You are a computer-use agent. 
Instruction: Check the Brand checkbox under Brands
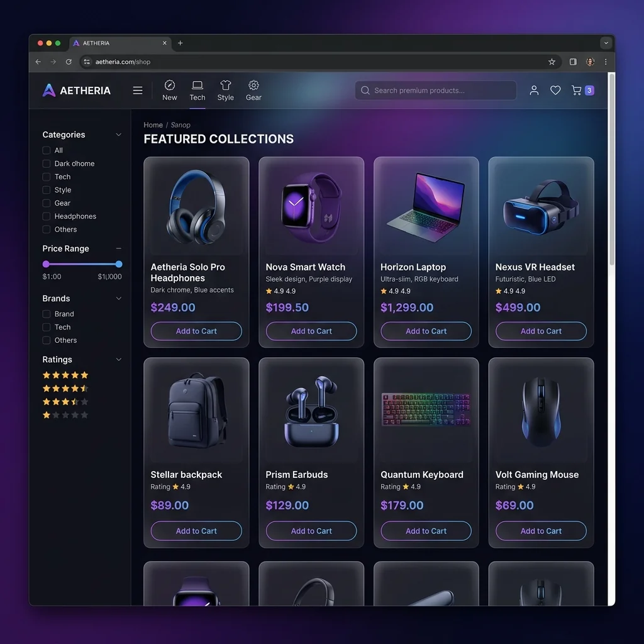pos(47,314)
